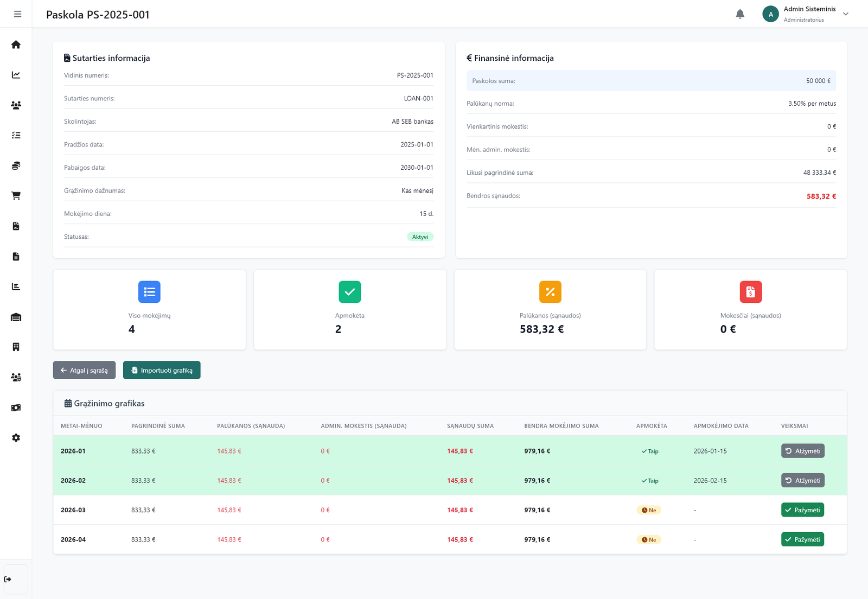Open the warehouse sidebar icon
This screenshot has height=599, width=868.
pyautogui.click(x=16, y=317)
